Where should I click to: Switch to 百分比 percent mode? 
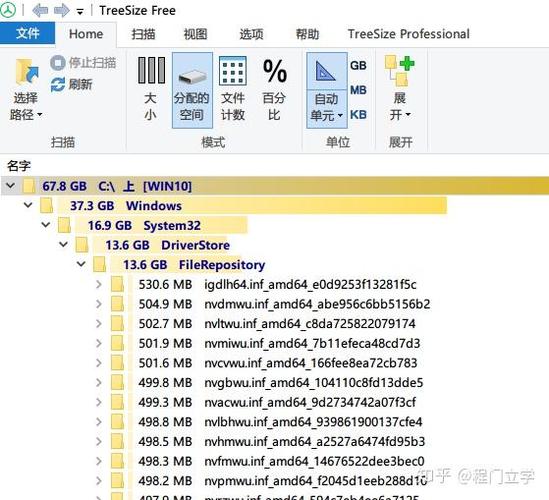click(x=274, y=90)
